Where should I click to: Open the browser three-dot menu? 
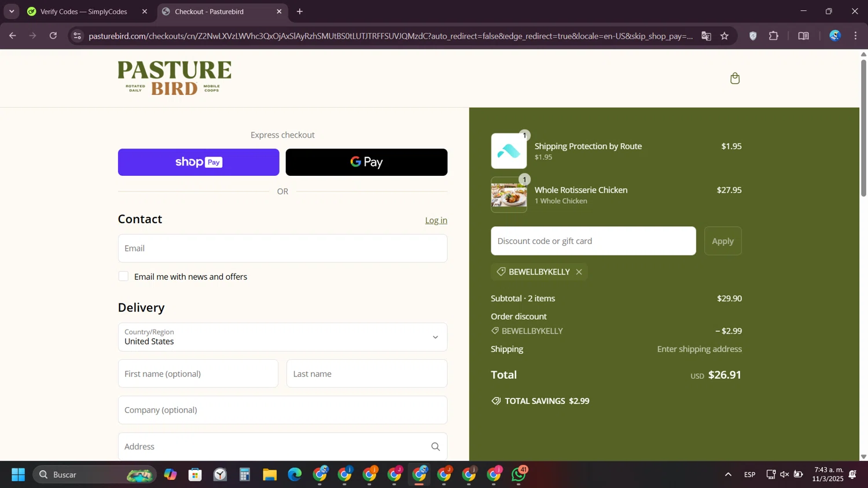click(855, 36)
